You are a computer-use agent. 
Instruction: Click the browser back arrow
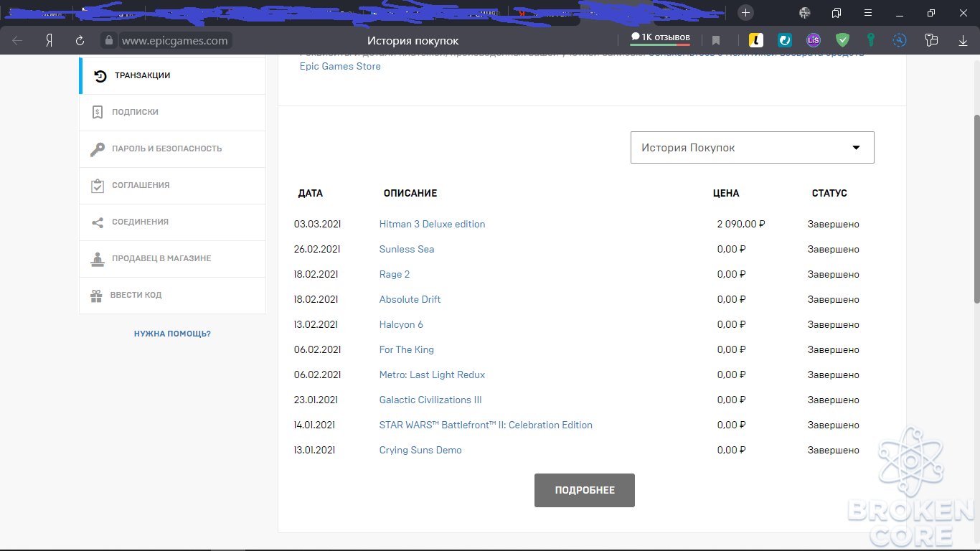[x=17, y=41]
